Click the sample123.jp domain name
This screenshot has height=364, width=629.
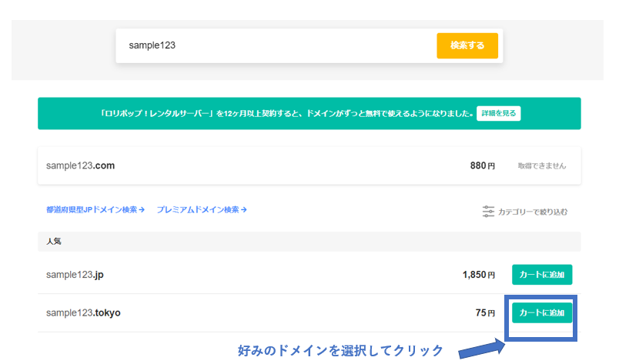[x=75, y=274]
